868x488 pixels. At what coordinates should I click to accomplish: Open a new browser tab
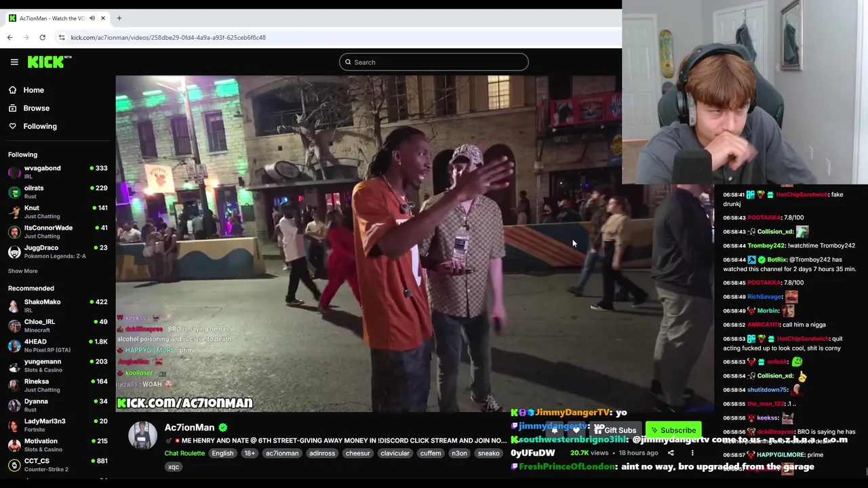119,18
